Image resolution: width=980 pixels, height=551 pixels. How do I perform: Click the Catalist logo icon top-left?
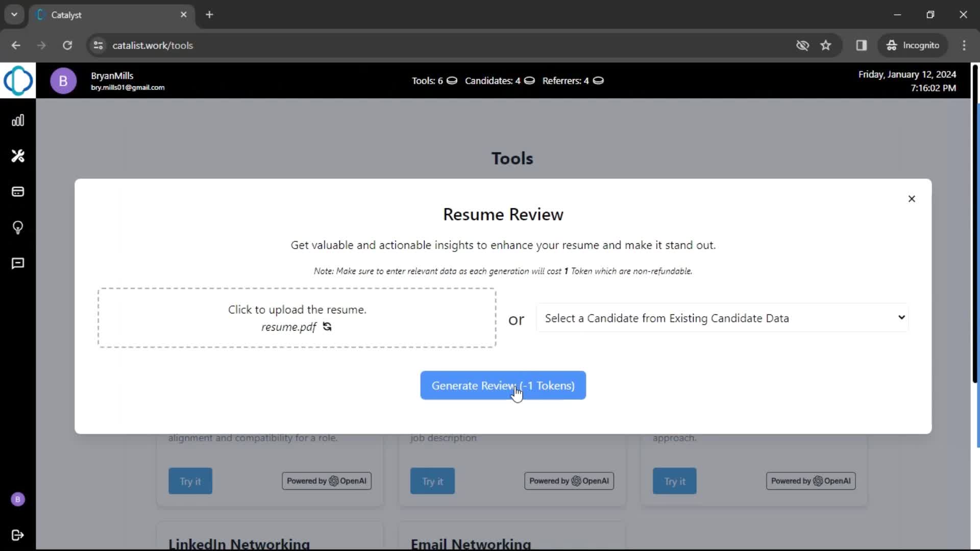(17, 81)
